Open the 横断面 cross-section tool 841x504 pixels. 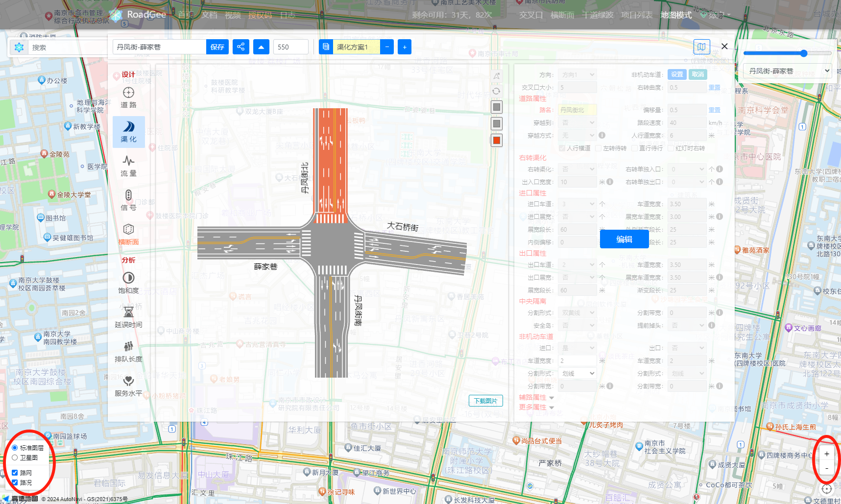tap(128, 235)
